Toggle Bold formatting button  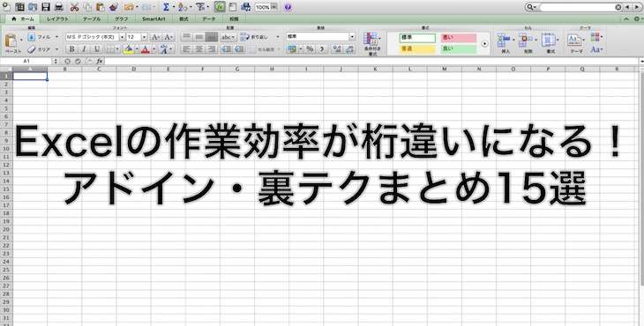[x=71, y=49]
